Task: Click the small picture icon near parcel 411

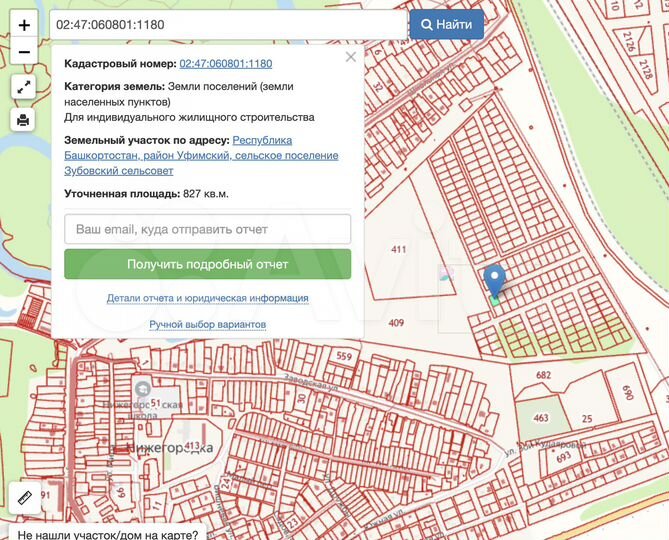Action: (446, 272)
